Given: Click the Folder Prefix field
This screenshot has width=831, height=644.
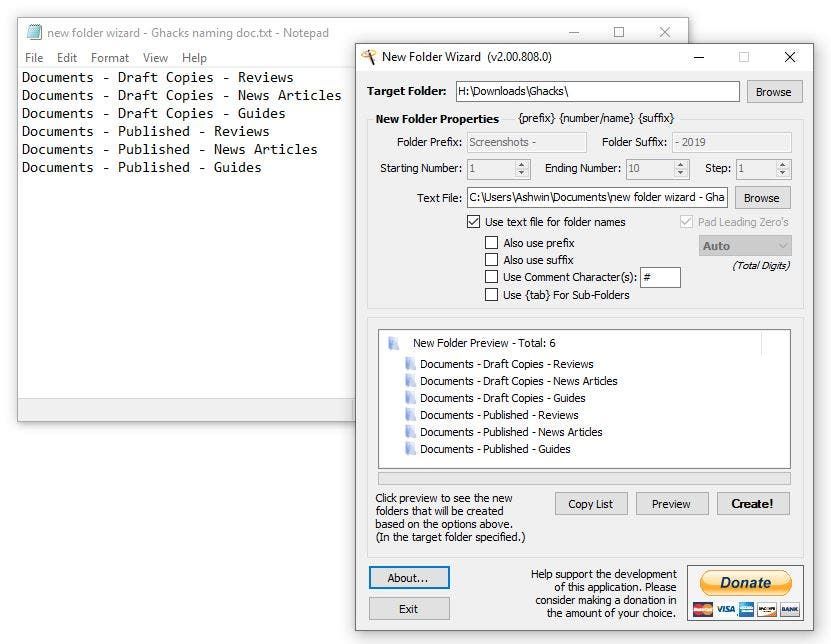Looking at the screenshot, I should click(526, 142).
